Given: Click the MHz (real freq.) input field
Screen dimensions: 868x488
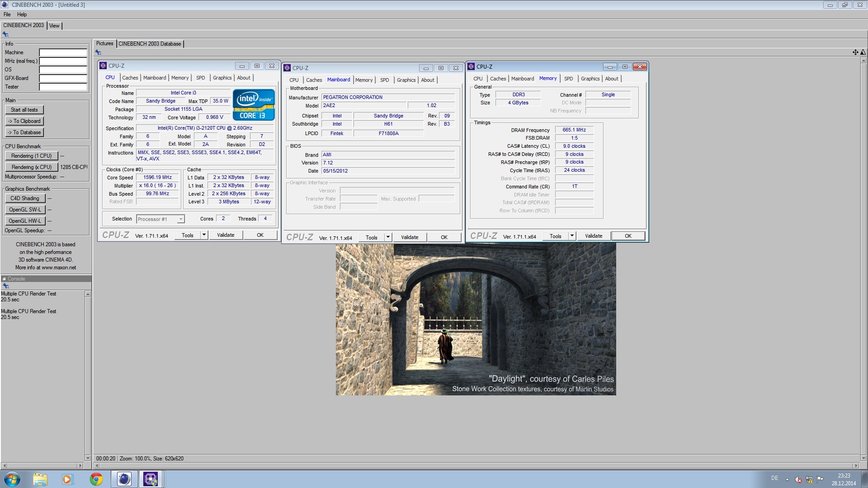Looking at the screenshot, I should click(x=63, y=61).
